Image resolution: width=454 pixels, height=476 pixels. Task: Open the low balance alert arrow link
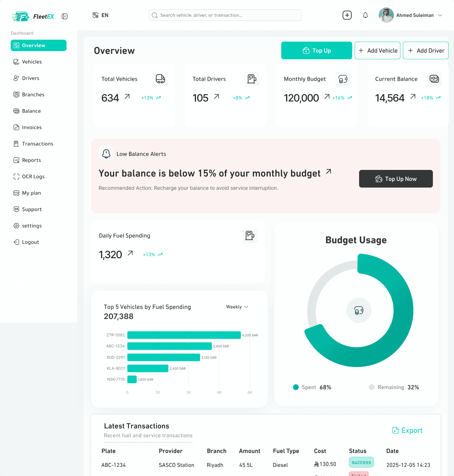329,171
